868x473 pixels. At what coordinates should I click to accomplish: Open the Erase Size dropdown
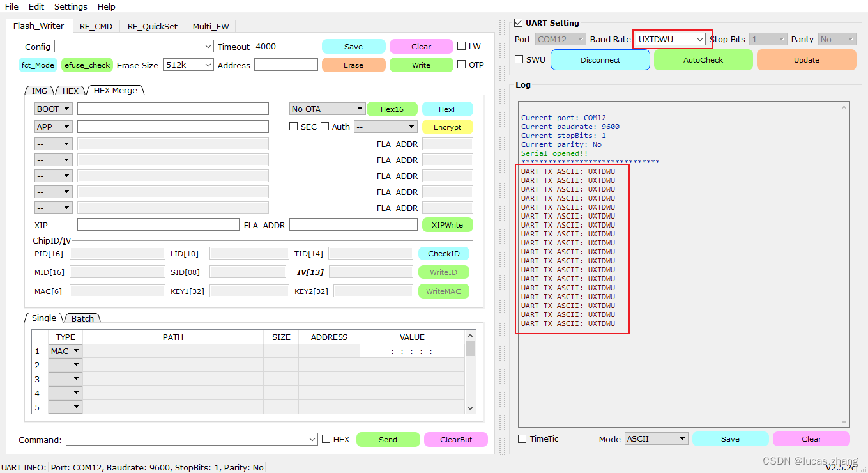point(188,65)
